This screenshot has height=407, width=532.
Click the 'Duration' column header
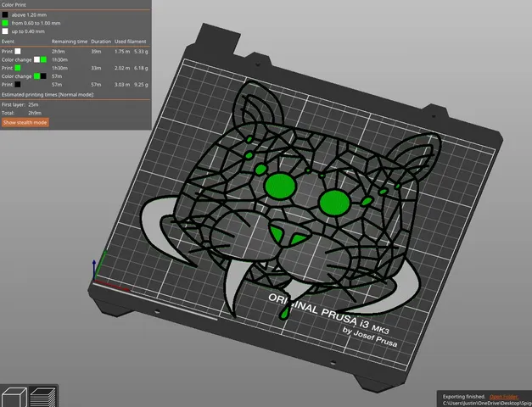[101, 42]
